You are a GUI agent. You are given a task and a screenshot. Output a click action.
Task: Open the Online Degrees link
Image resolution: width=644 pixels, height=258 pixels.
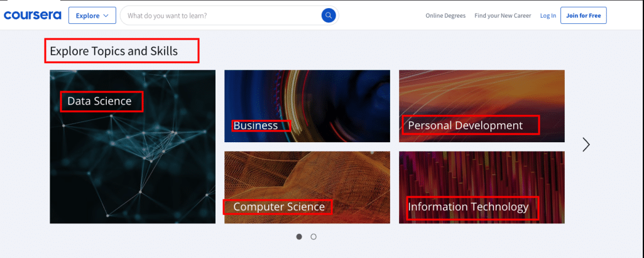coord(445,16)
